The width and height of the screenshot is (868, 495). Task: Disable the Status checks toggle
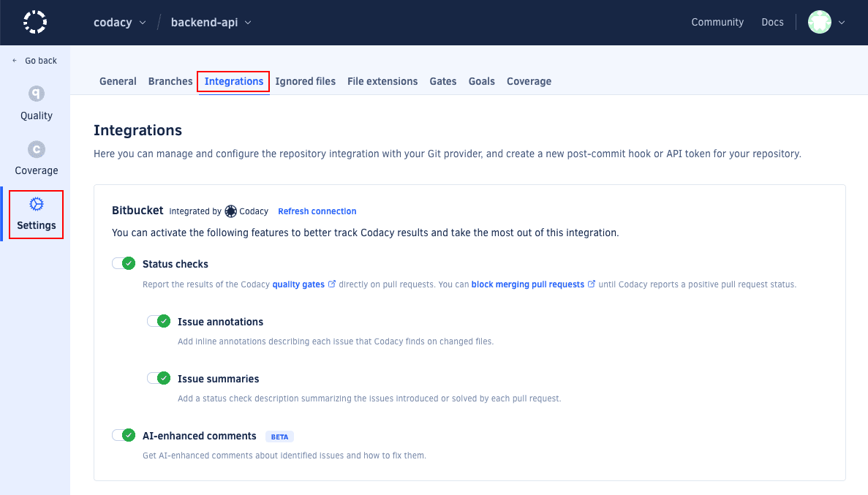(123, 262)
